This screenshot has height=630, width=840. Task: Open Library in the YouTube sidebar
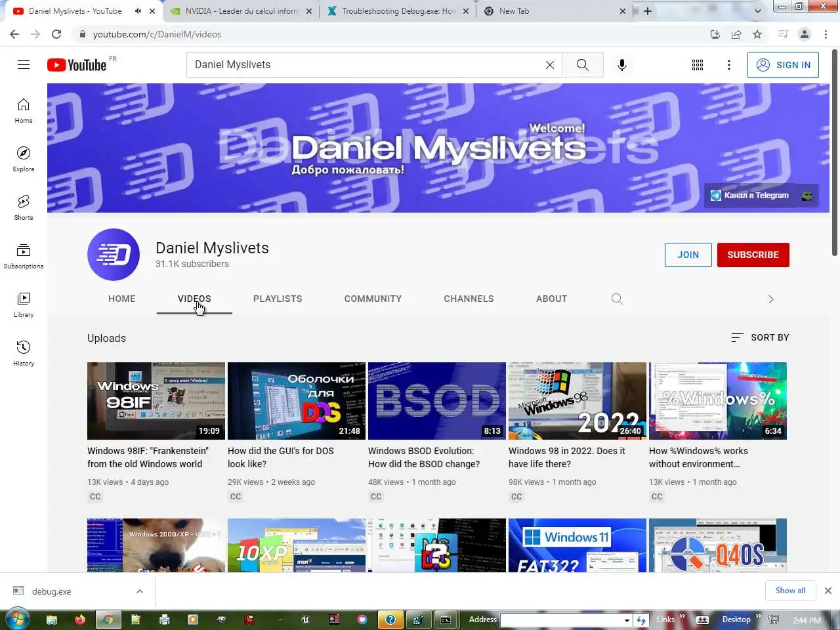click(x=24, y=305)
